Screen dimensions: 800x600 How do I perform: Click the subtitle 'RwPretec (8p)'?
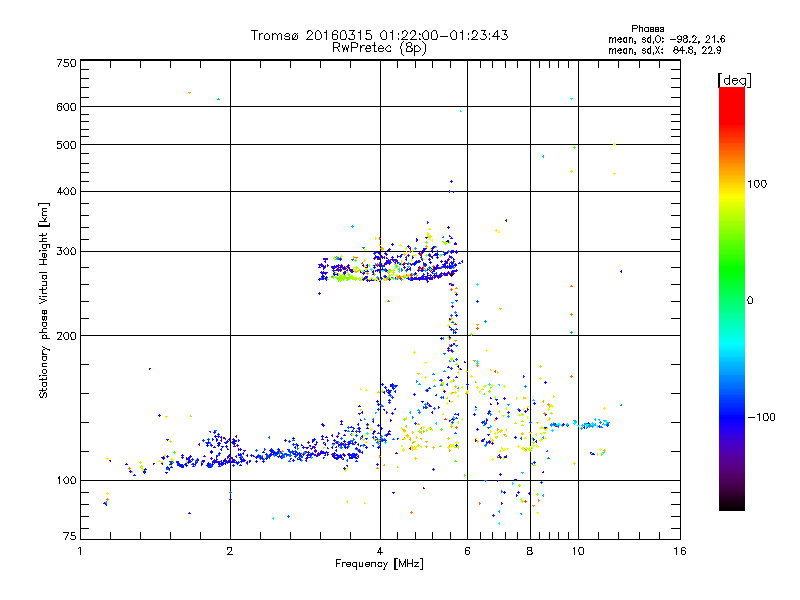379,48
